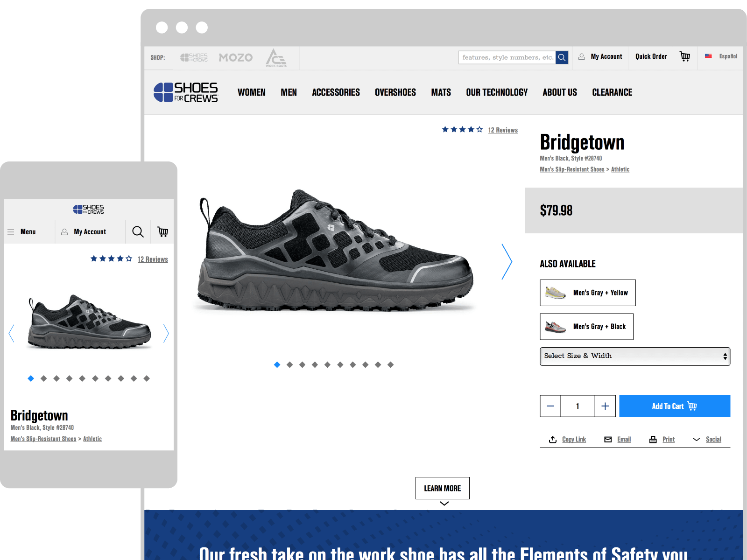Open the CLEARANCE navigation menu
747x560 pixels.
612,92
